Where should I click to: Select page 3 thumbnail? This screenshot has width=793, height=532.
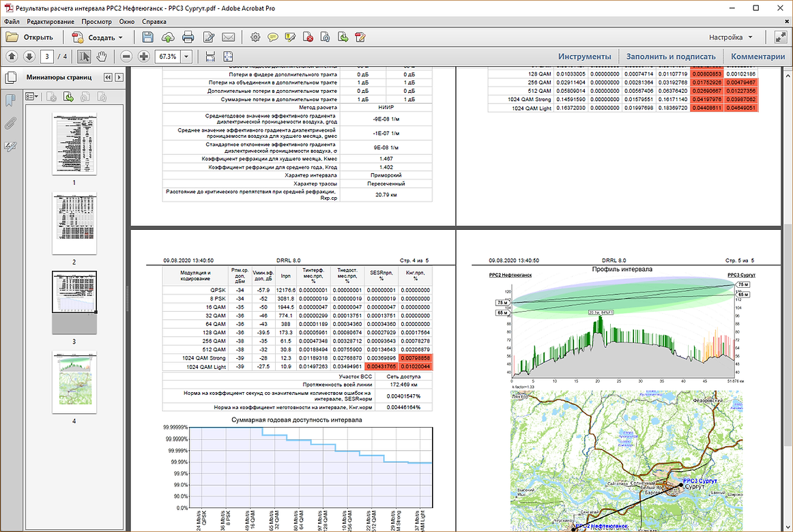pos(74,303)
